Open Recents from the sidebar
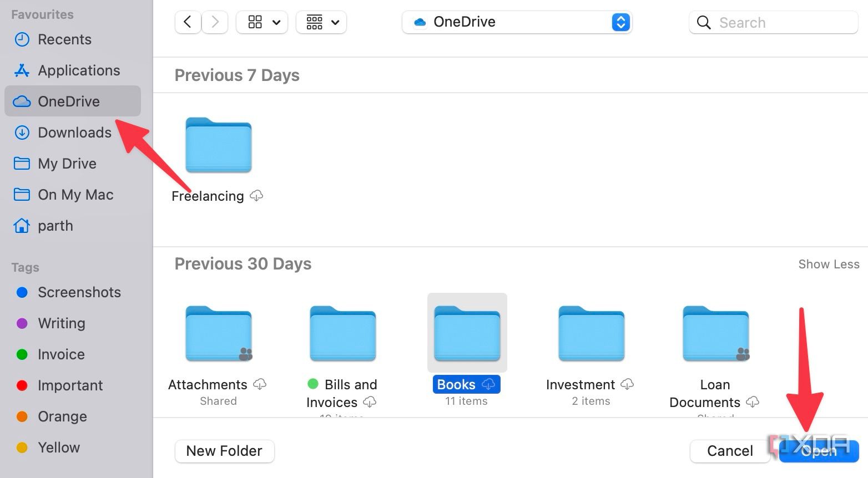This screenshot has width=868, height=478. pyautogui.click(x=64, y=39)
